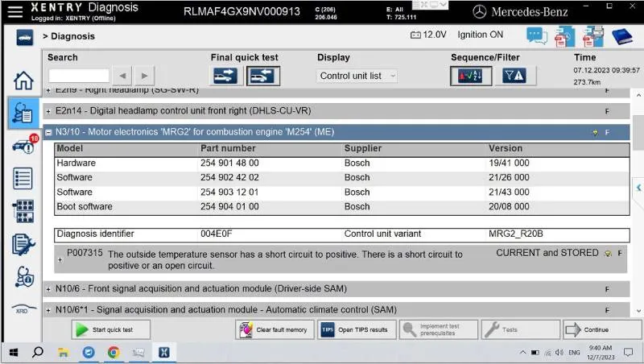Click the Supplier column header

(x=363, y=148)
